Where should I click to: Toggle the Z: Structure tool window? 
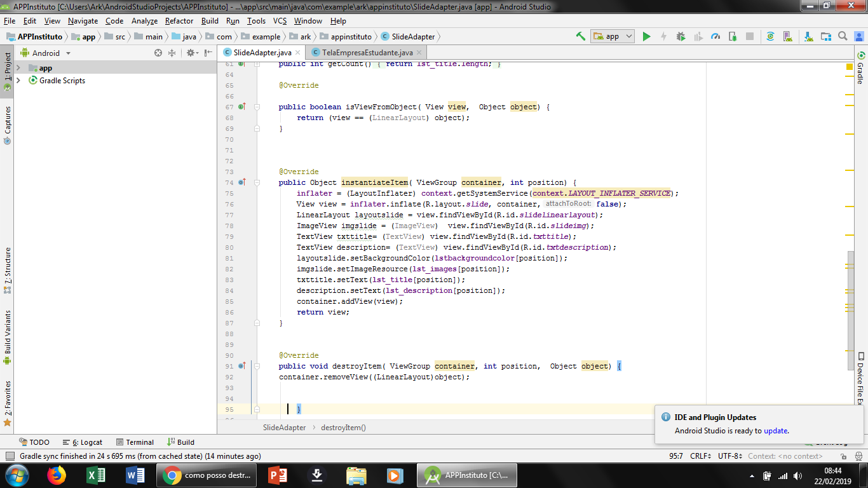[x=7, y=270]
